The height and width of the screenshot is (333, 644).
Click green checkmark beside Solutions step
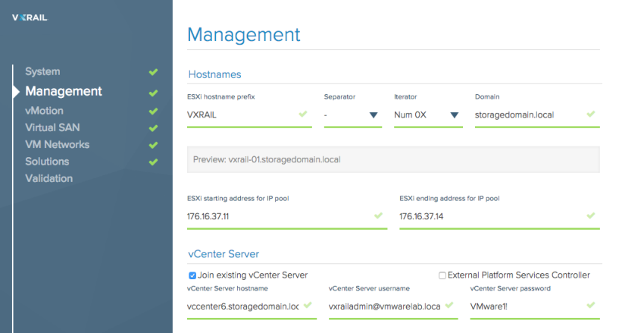click(x=153, y=162)
